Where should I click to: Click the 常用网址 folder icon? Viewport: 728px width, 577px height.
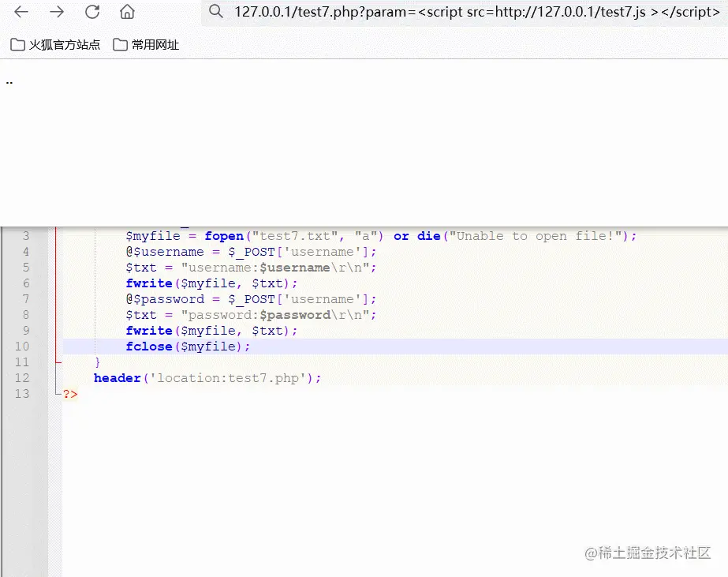click(x=120, y=45)
